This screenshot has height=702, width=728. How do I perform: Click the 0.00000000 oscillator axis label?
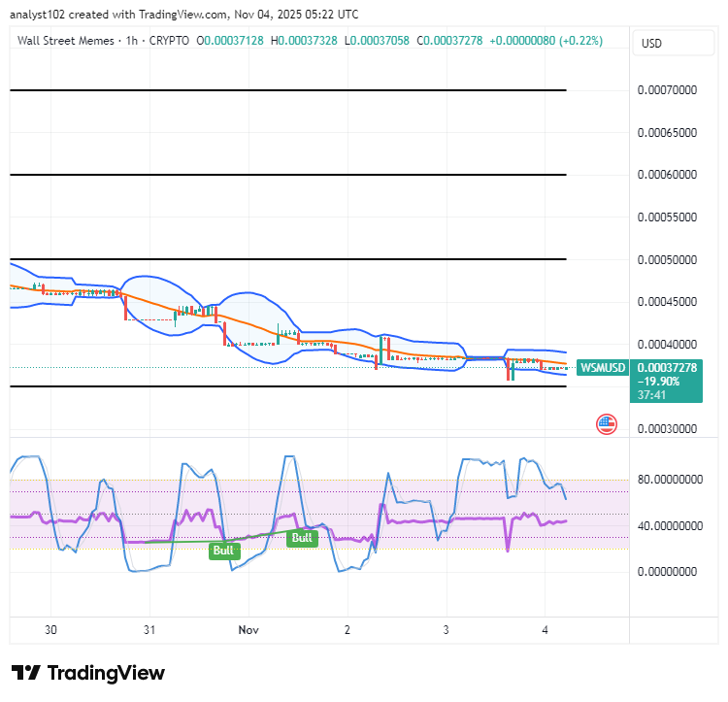pyautogui.click(x=667, y=572)
